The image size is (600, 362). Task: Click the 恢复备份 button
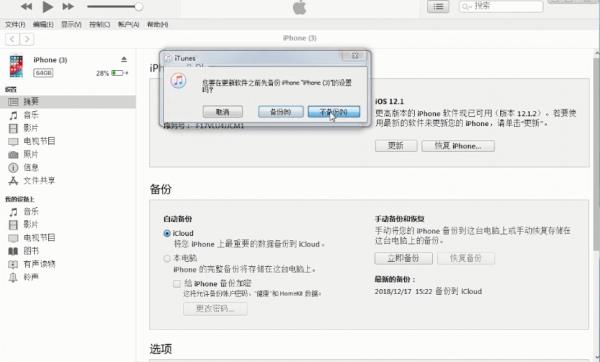(466, 258)
